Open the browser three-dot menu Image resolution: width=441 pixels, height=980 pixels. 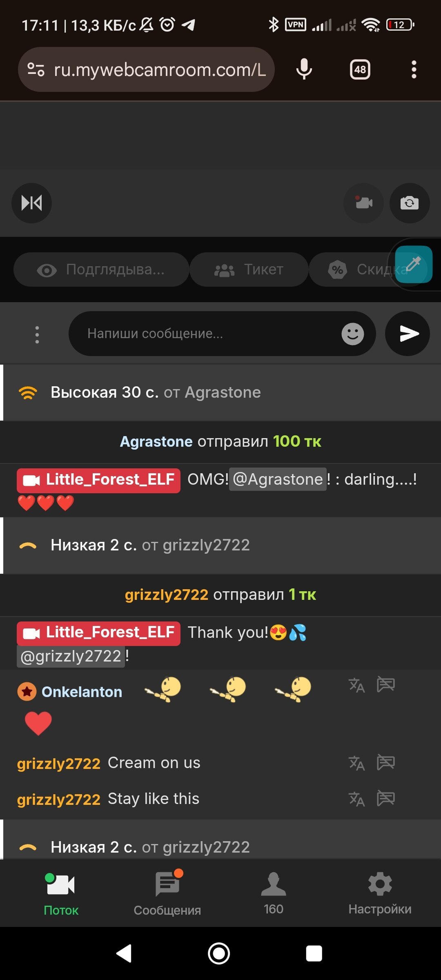pyautogui.click(x=414, y=69)
